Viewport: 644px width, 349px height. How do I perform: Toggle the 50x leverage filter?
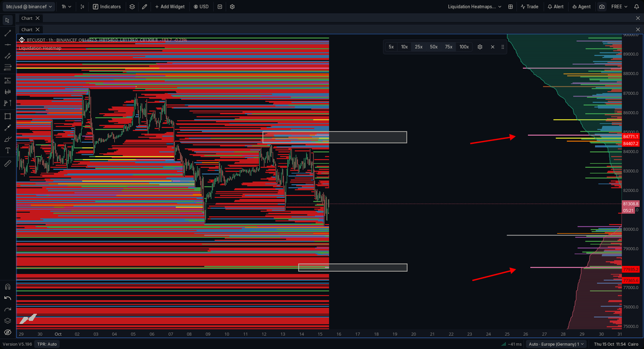click(x=434, y=47)
